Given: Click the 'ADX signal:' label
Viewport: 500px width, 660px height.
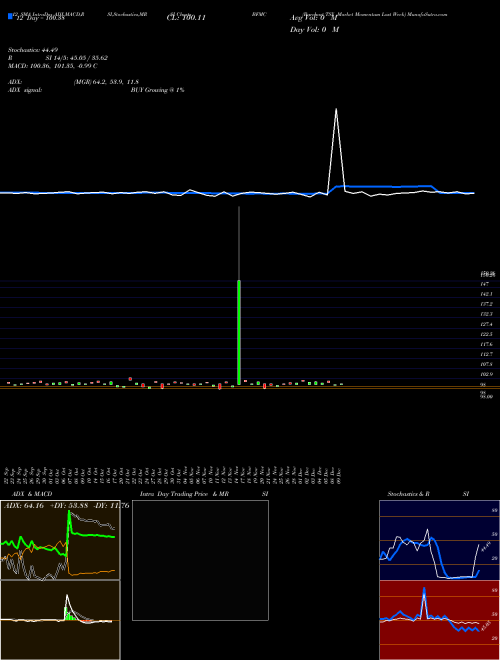Looking at the screenshot, I should point(25,90).
